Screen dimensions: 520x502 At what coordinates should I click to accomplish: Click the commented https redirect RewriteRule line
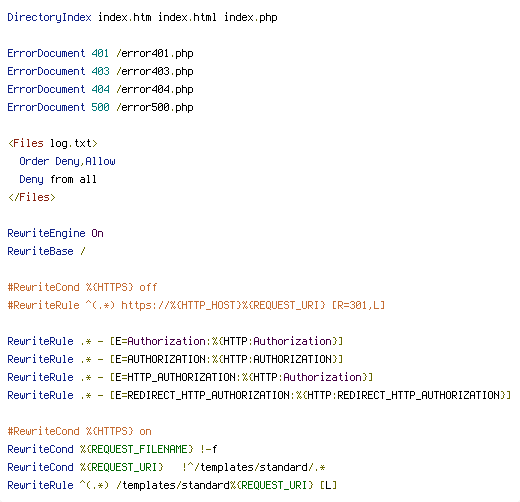pos(196,305)
